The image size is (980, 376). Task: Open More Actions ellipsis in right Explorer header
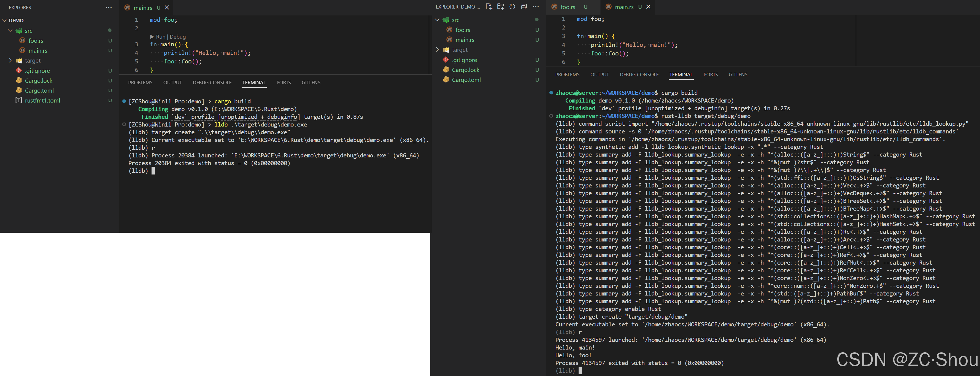pos(536,7)
